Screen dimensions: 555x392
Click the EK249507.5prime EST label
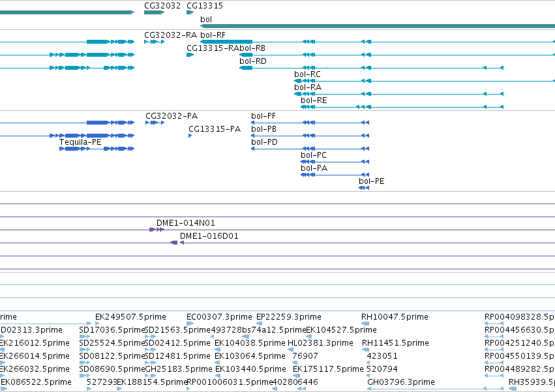[x=130, y=317]
